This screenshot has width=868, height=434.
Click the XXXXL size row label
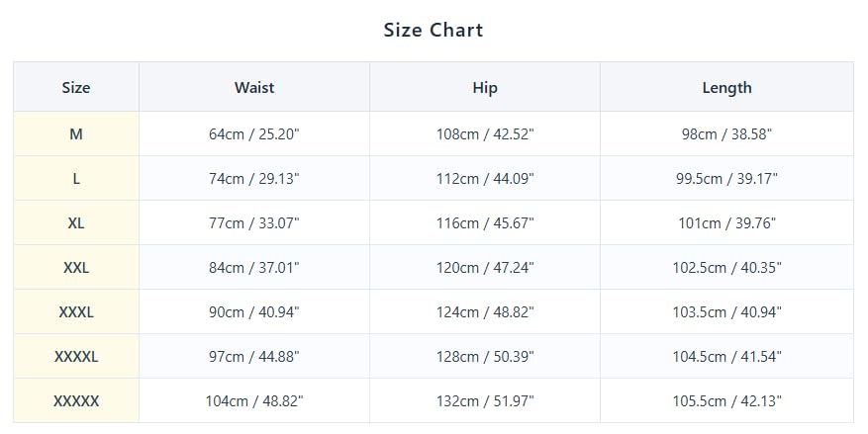[x=76, y=357]
